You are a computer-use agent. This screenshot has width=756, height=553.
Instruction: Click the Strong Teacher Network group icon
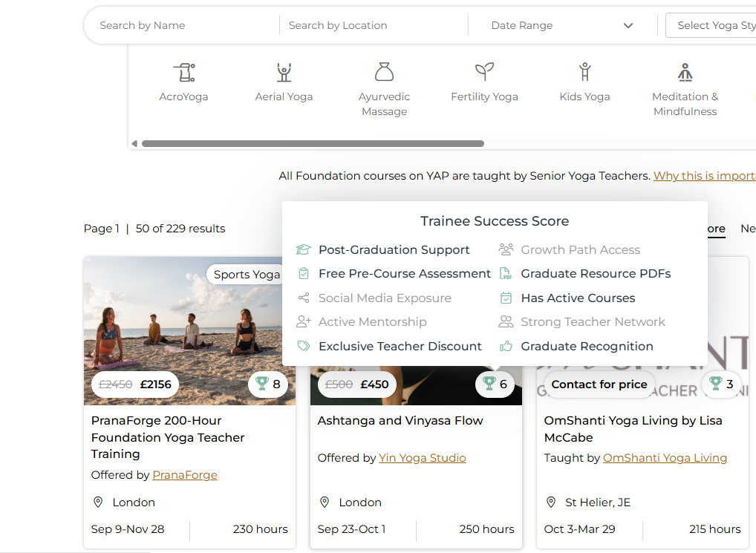pos(506,322)
